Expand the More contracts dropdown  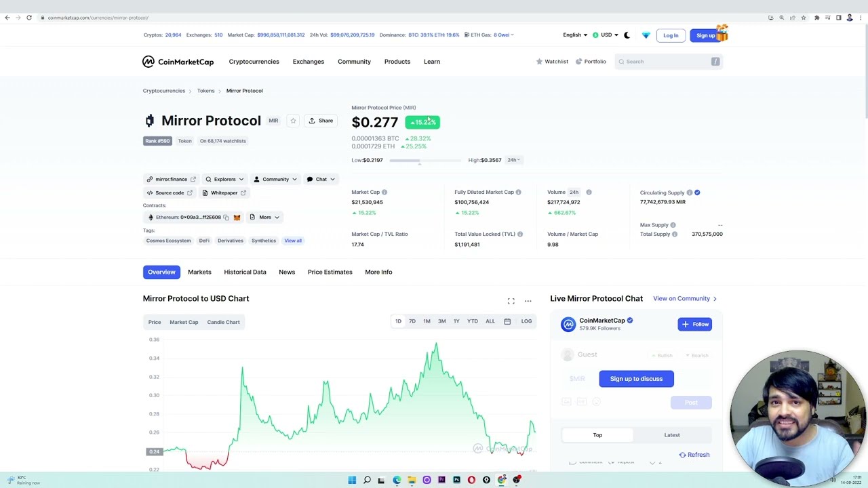pyautogui.click(x=264, y=218)
